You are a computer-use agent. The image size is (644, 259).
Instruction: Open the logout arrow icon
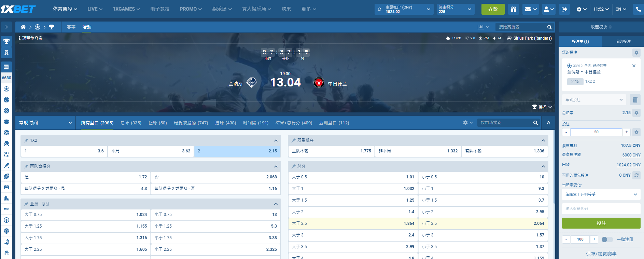(x=564, y=9)
